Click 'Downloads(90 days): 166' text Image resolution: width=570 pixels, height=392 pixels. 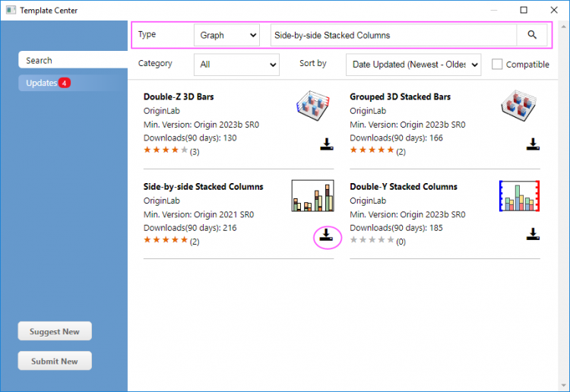396,138
